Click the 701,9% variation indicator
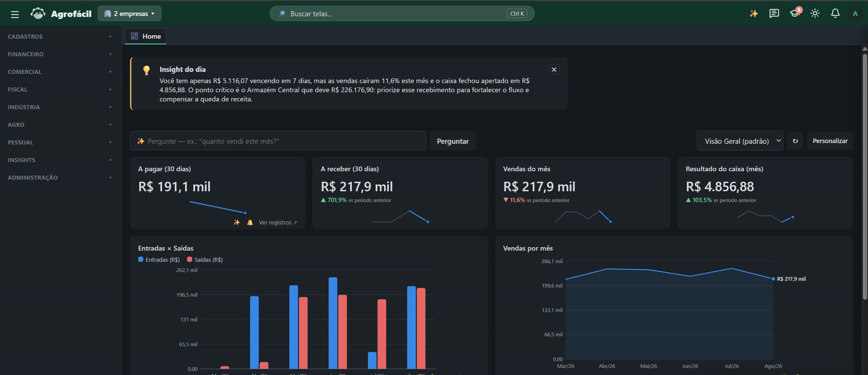868x375 pixels. pyautogui.click(x=334, y=200)
